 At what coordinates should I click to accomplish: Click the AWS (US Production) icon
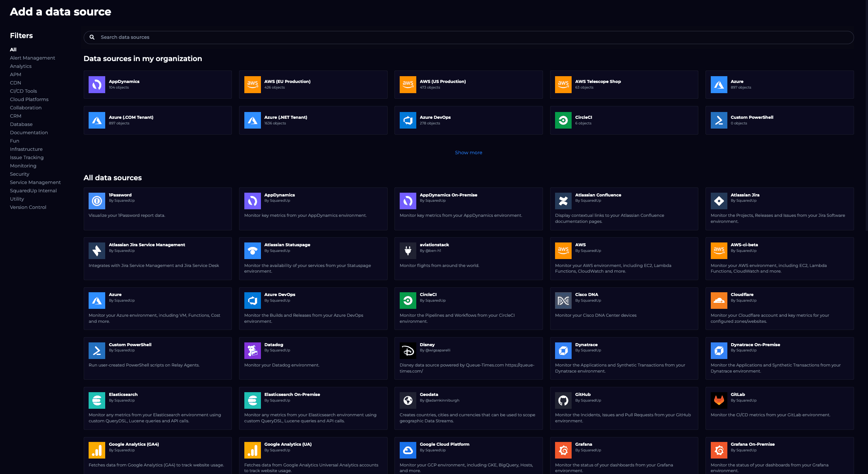point(408,84)
